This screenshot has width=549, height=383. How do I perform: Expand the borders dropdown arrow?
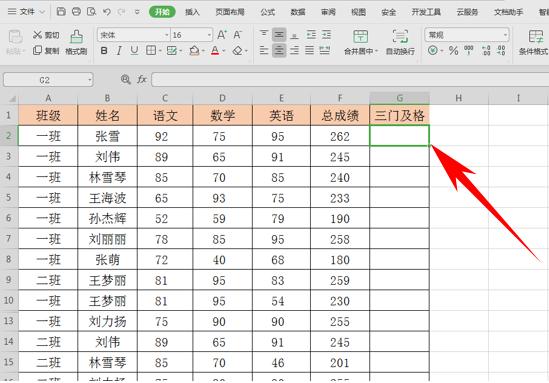pyautogui.click(x=160, y=51)
